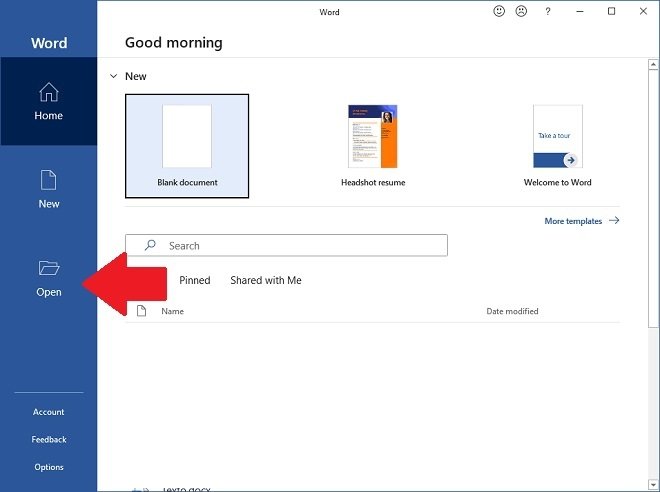Click the file icon column header
This screenshot has width=660, height=492.
point(141,311)
